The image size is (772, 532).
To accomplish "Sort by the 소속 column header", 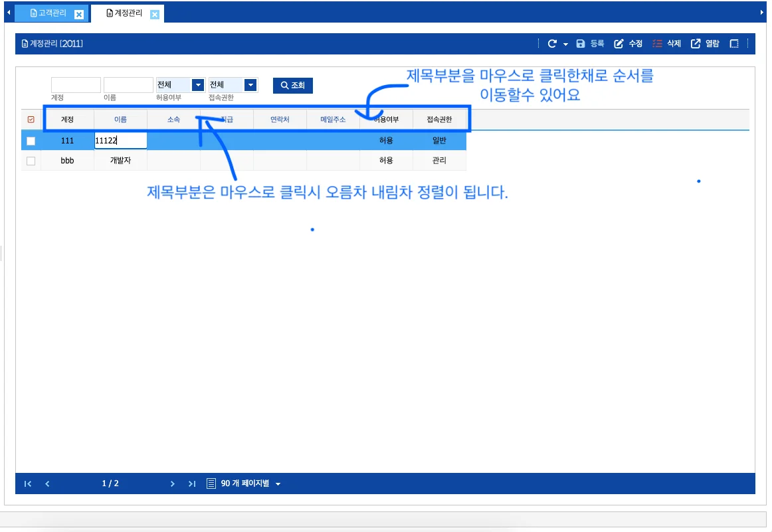I will coord(174,120).
